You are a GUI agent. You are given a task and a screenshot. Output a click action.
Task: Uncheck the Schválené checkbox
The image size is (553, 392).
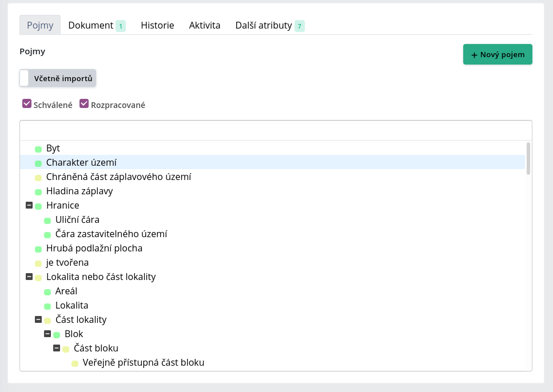point(27,103)
